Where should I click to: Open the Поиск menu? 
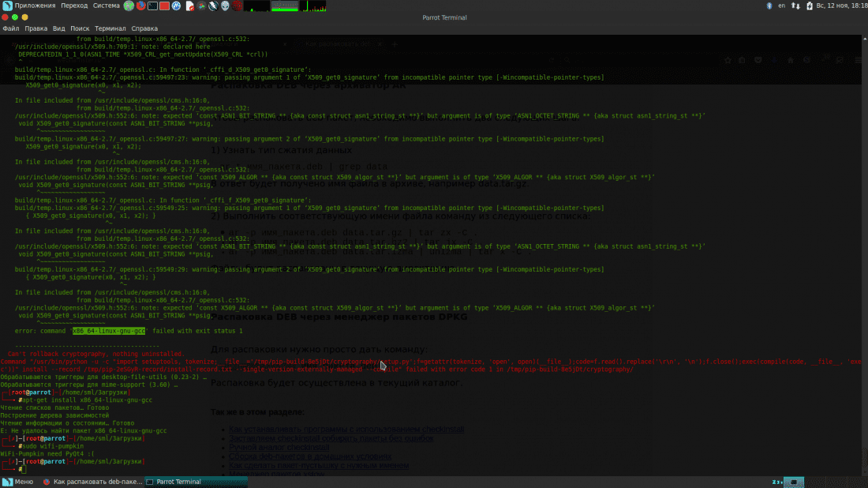[80, 28]
